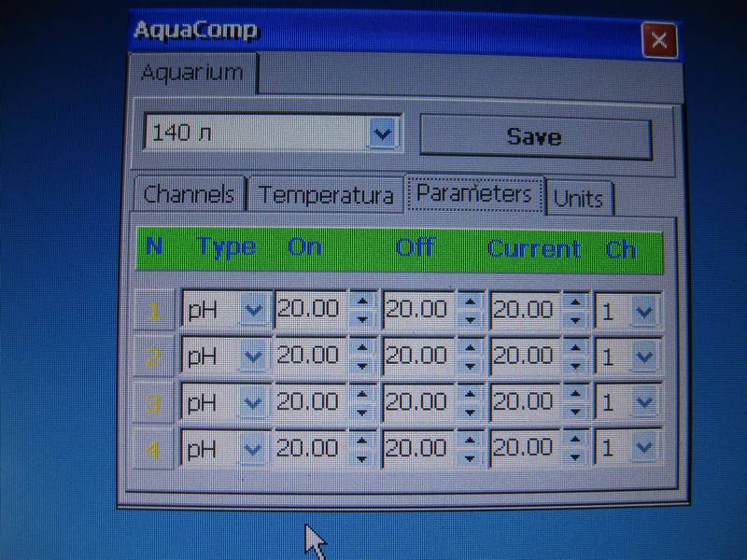
Task: Click the Save button
Action: click(534, 137)
